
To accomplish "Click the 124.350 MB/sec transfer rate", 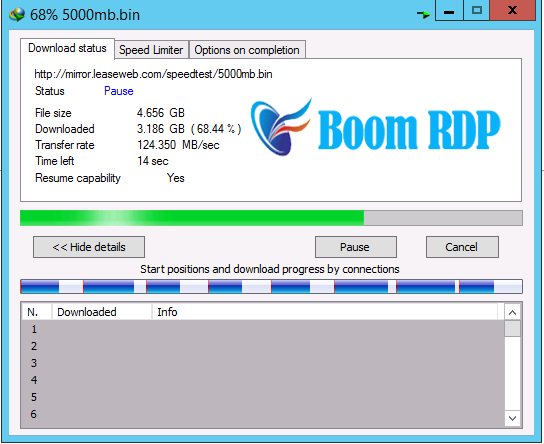I will pyautogui.click(x=178, y=145).
